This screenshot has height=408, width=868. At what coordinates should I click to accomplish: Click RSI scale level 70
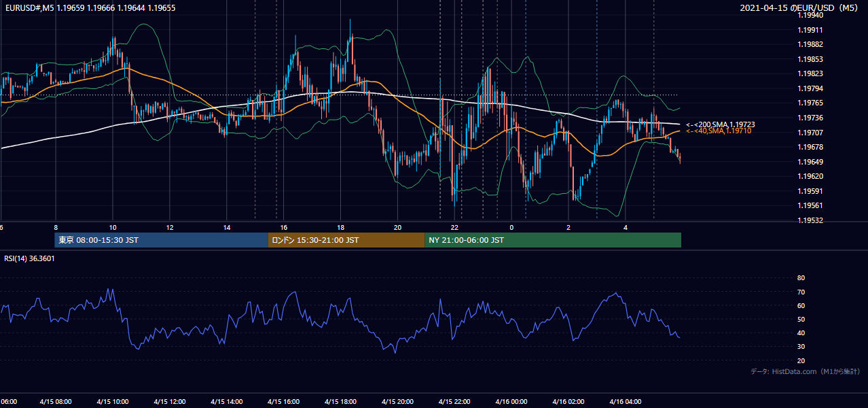[x=801, y=292]
